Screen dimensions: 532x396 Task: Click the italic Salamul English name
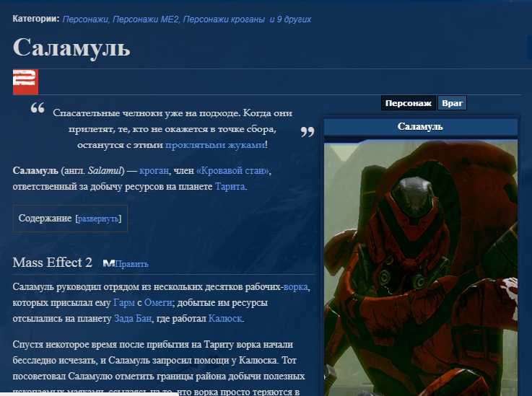point(105,170)
